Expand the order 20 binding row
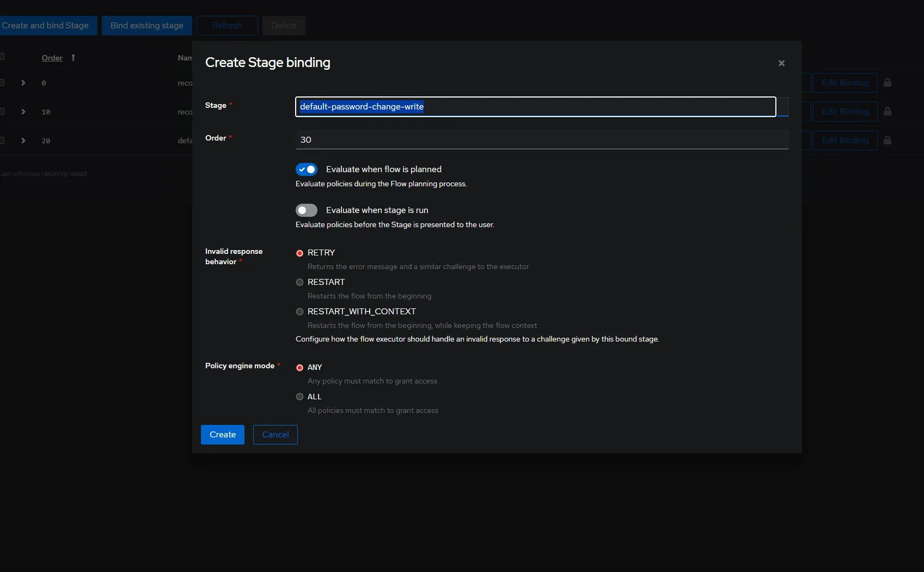Screen dimensions: 924x572 point(23,141)
